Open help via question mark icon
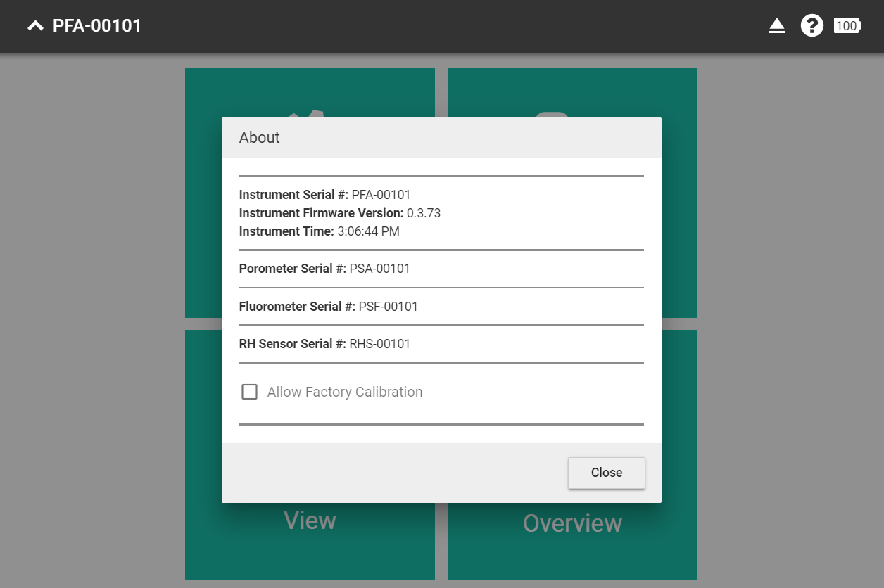Screen dimensions: 884x588 (x=812, y=26)
